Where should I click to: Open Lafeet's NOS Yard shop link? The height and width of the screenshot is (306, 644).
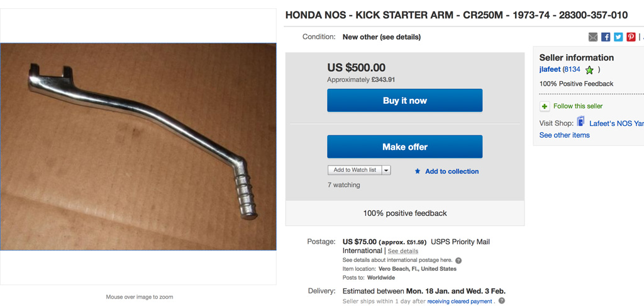pos(616,123)
